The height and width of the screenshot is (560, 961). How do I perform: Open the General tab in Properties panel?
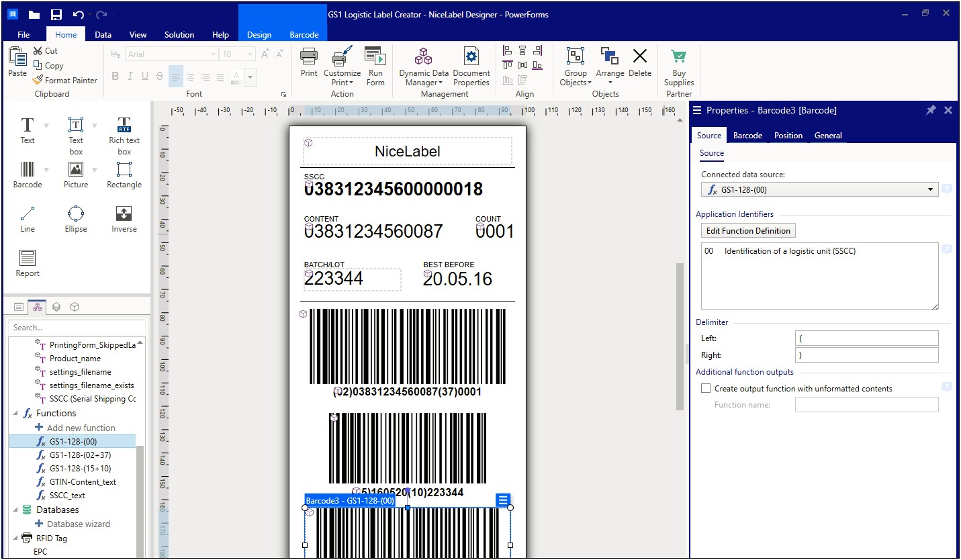[828, 136]
